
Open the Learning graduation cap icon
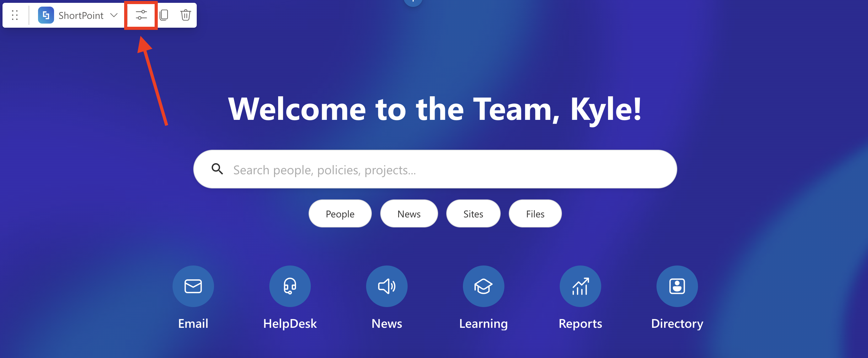[x=483, y=286]
